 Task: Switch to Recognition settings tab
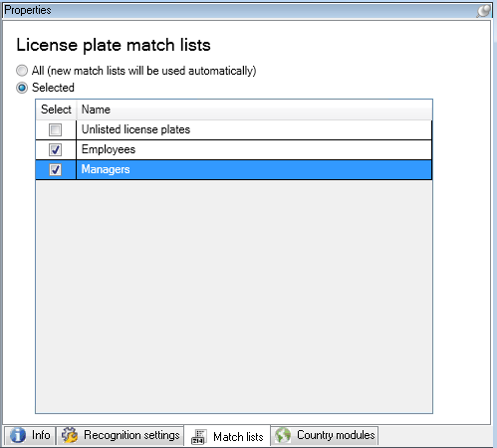pyautogui.click(x=121, y=435)
